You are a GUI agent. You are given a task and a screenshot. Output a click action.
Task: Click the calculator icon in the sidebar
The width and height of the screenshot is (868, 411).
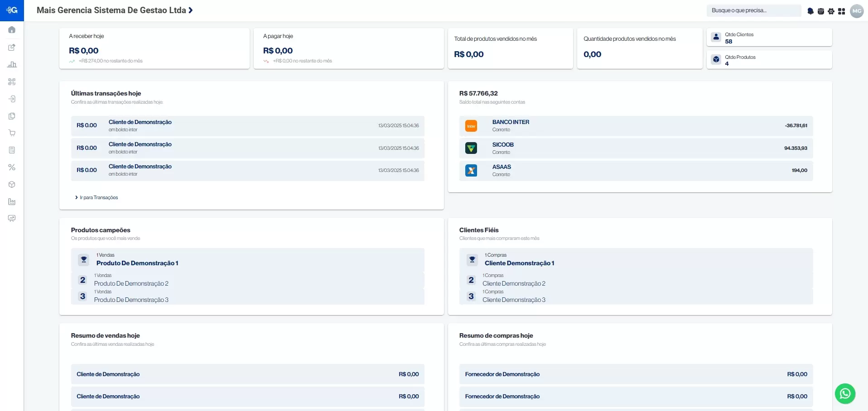[12, 150]
